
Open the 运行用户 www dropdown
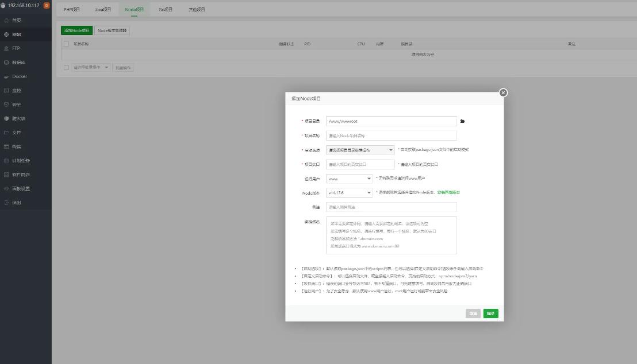tap(349, 179)
